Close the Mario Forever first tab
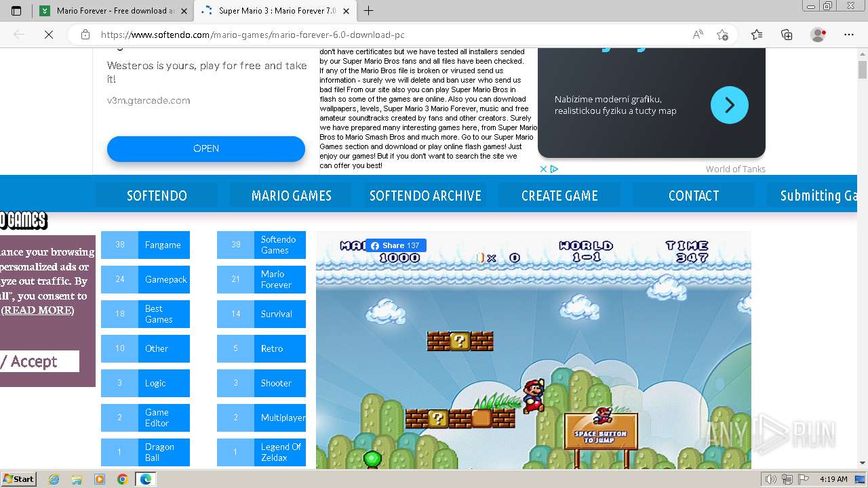The height and width of the screenshot is (488, 868). [184, 11]
